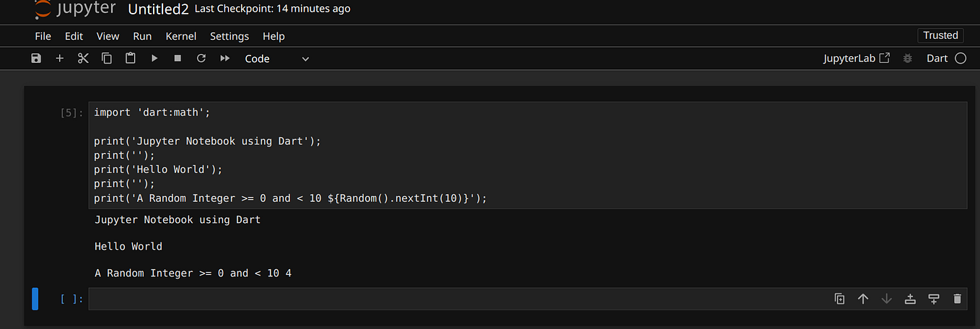The image size is (980, 329).
Task: Open the Code cell type dropdown
Action: click(277, 59)
